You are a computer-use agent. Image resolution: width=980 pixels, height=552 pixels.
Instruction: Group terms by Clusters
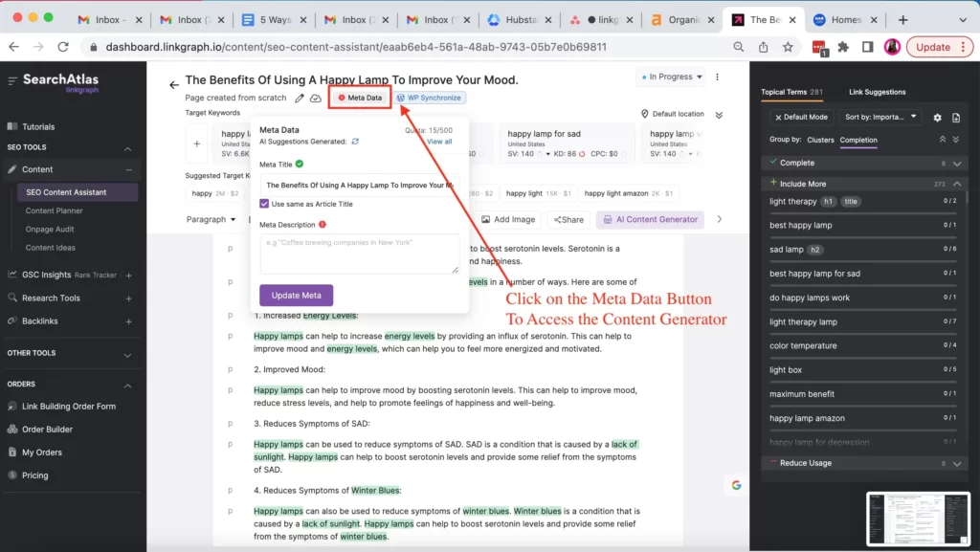point(820,140)
